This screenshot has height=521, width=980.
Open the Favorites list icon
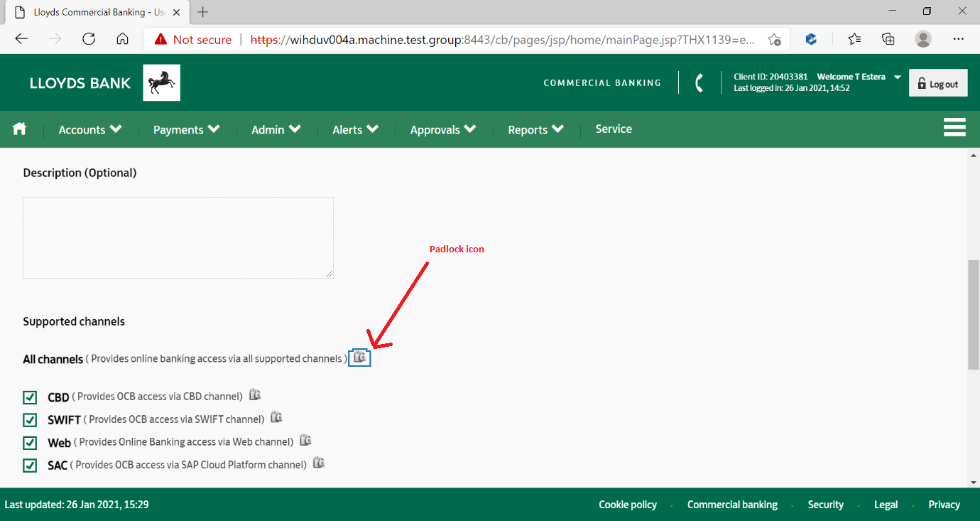(x=854, y=39)
